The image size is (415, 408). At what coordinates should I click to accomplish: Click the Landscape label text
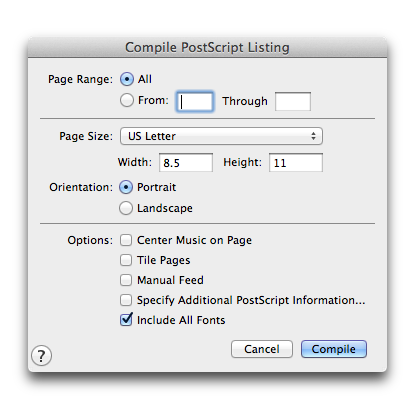(x=165, y=208)
